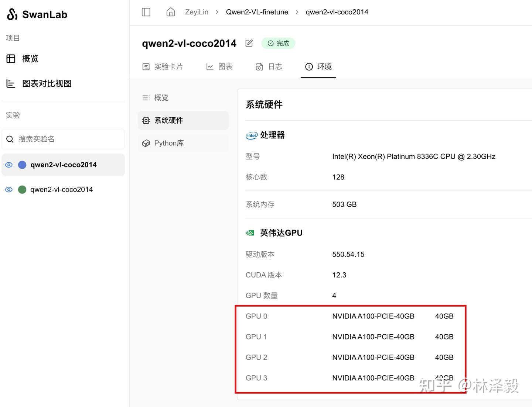Select 系统硬件 in environment menu
This screenshot has width=532, height=407.
168,121
